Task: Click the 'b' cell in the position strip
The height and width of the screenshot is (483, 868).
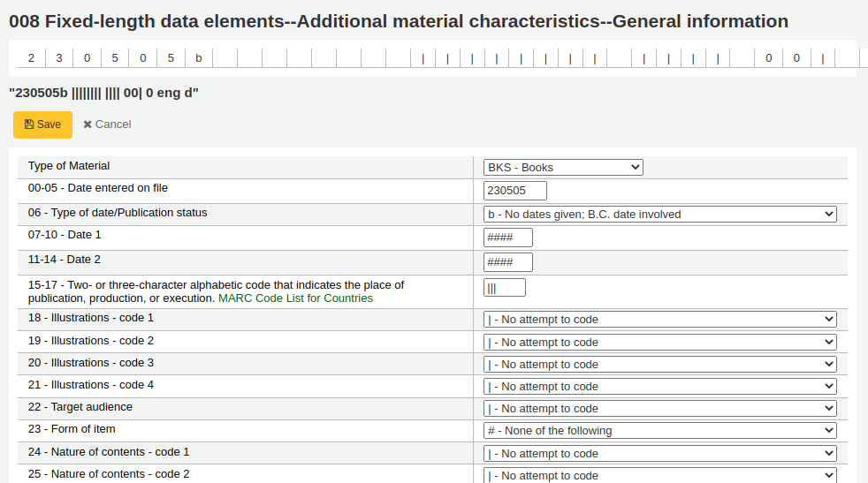Action: tap(199, 58)
